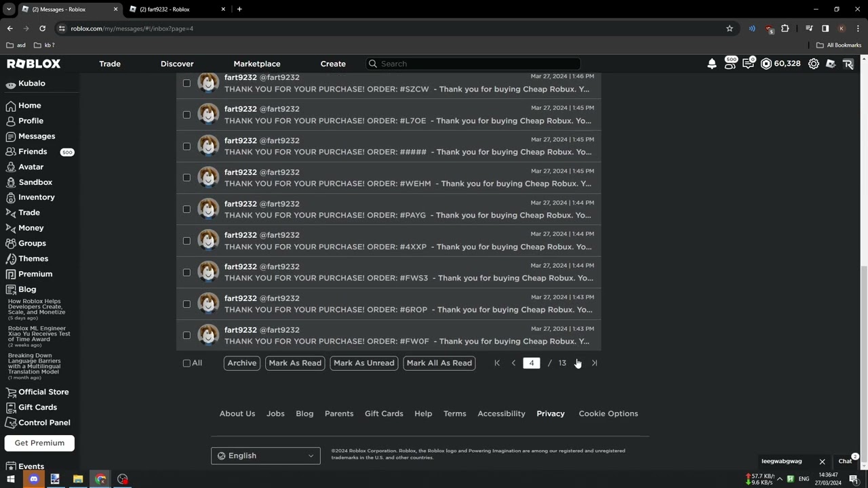Toggle the Chrome side panel icon
Image resolution: width=868 pixels, height=488 pixels.
(x=825, y=28)
